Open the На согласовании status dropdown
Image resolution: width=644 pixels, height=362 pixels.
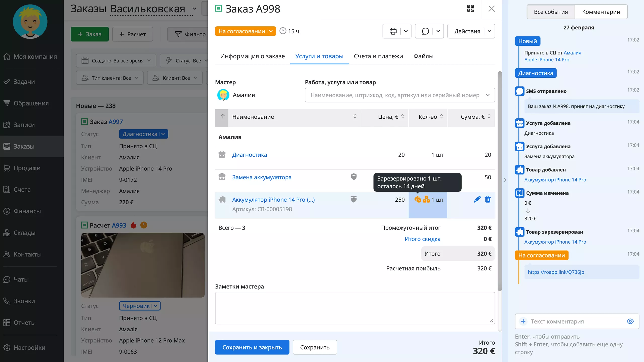click(245, 31)
